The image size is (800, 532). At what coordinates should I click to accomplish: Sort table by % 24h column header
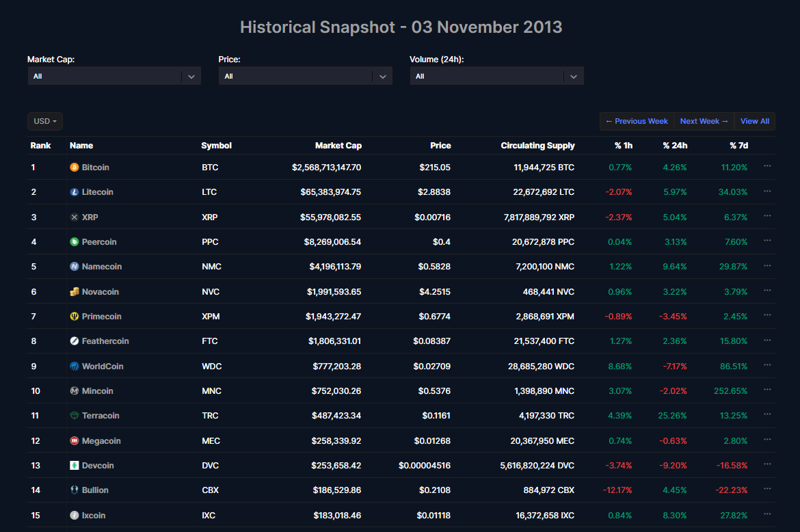(x=675, y=146)
